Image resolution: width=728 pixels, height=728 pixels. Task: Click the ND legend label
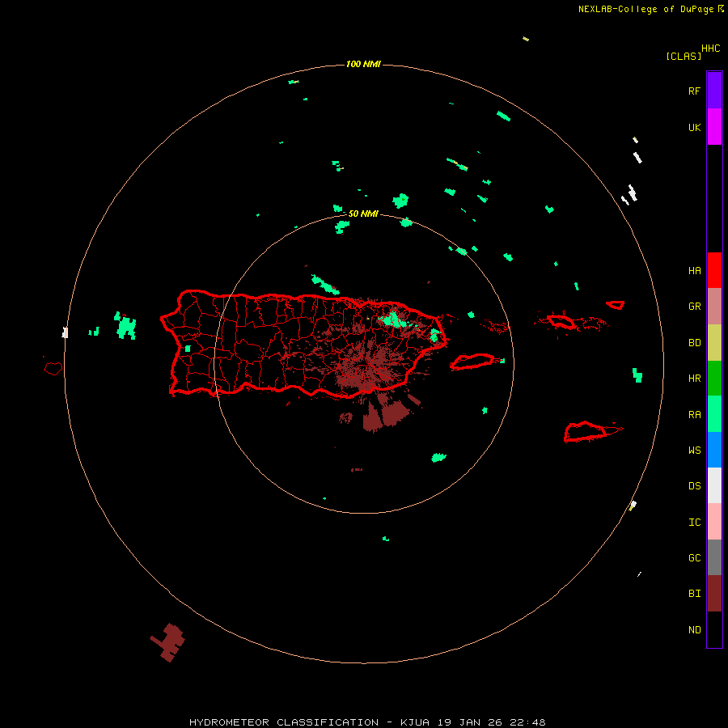pos(694,630)
